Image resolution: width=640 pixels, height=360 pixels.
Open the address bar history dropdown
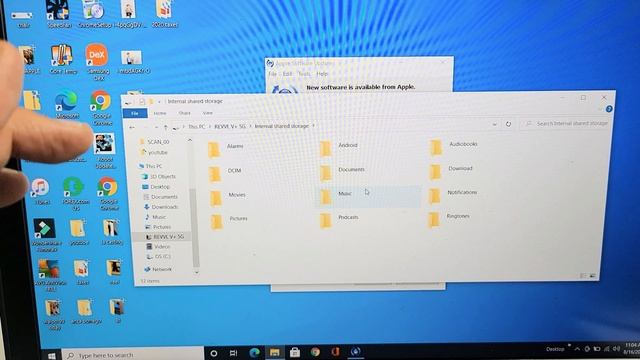tap(494, 124)
